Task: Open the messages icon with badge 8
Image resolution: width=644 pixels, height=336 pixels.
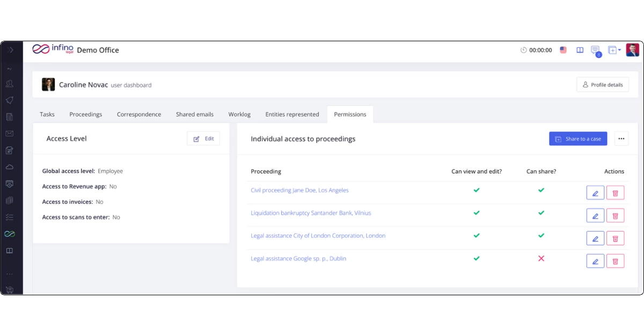Action: (x=595, y=50)
